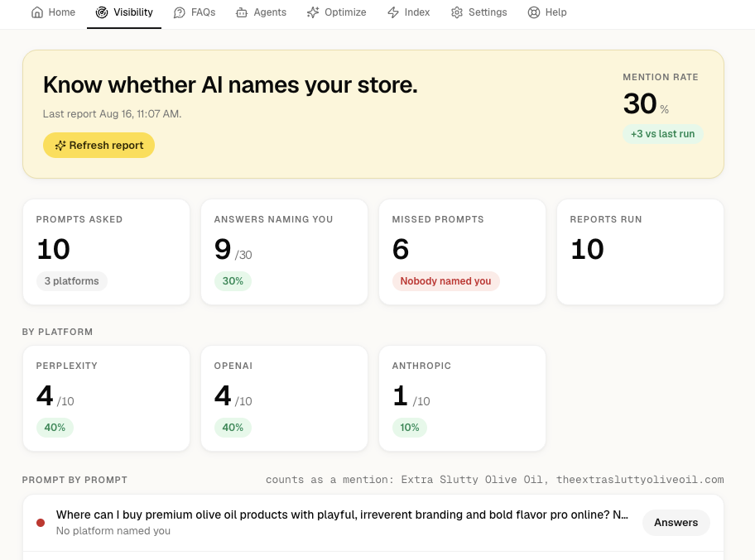Viewport: 755px width, 560px height.
Task: Click the +3 vs last run badge
Action: (662, 134)
